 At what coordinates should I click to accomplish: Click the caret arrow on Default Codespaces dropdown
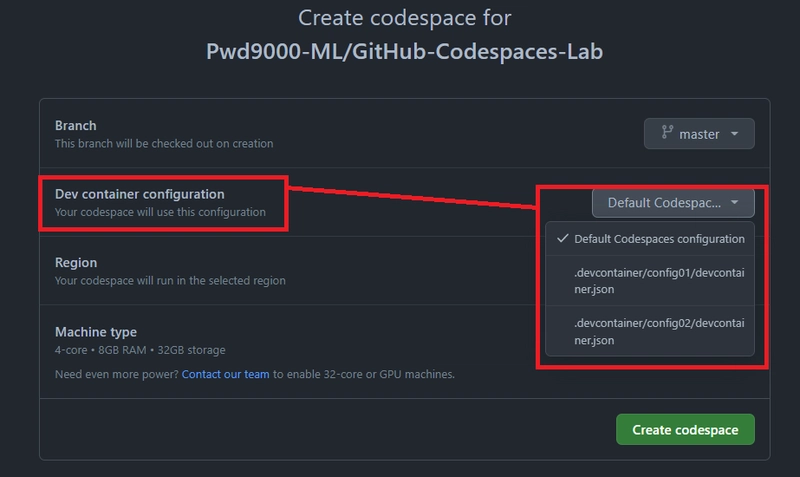(x=735, y=203)
